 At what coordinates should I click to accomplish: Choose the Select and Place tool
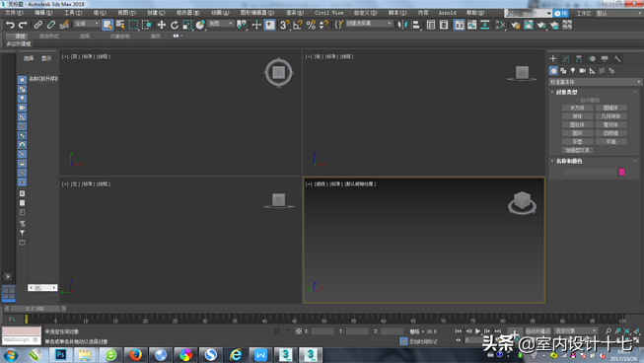pos(200,25)
